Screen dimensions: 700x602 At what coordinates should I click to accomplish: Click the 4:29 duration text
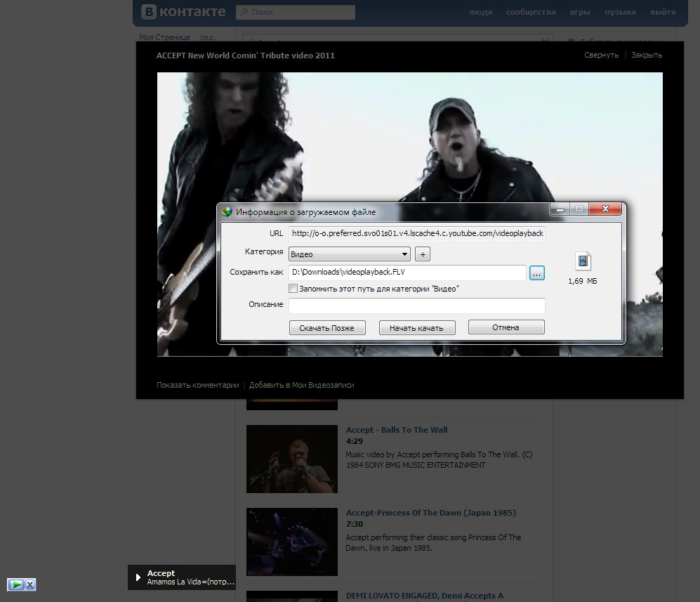[355, 441]
